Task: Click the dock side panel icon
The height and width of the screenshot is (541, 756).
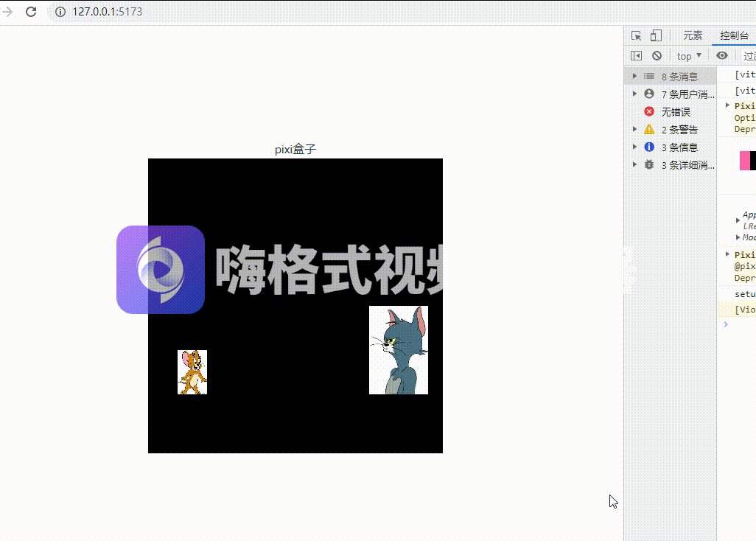Action: click(637, 56)
